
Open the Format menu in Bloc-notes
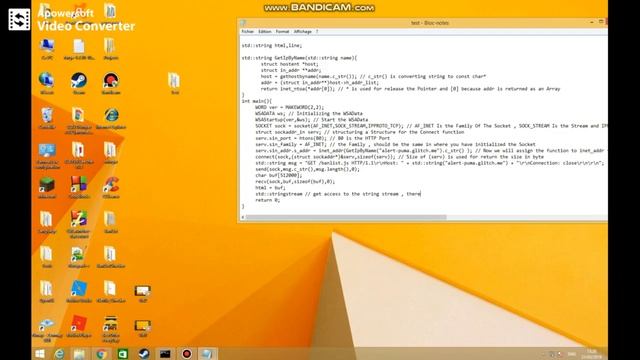pos(282,31)
